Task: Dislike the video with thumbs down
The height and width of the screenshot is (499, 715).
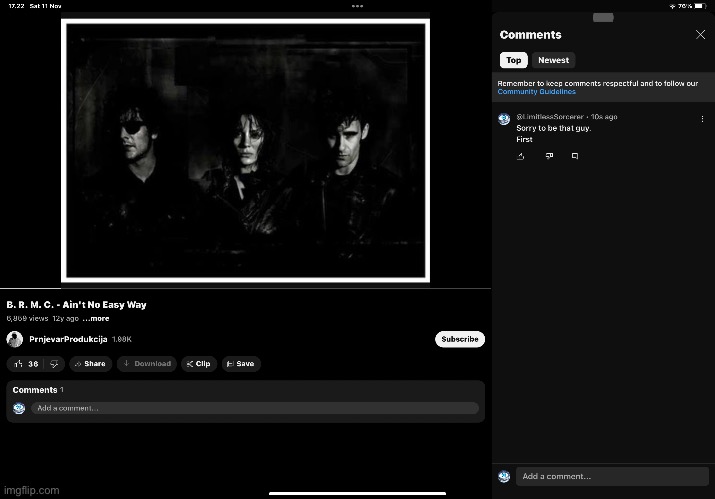Action: [54, 364]
